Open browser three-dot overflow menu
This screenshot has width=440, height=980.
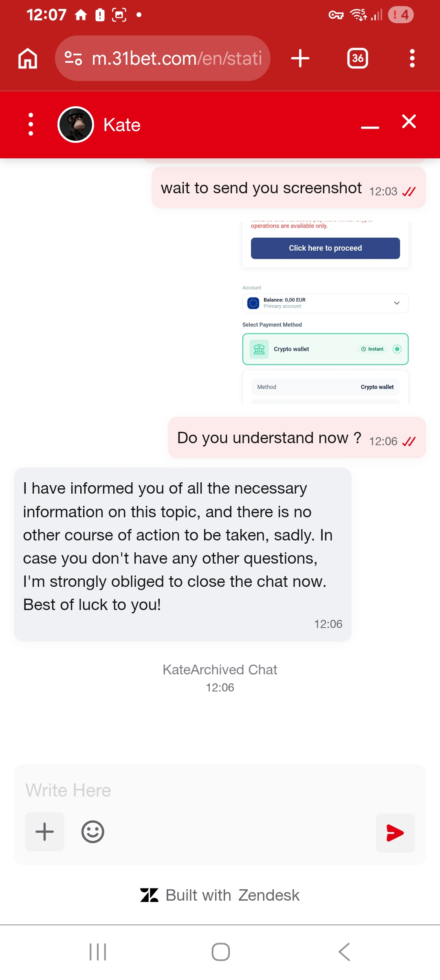[x=412, y=58]
